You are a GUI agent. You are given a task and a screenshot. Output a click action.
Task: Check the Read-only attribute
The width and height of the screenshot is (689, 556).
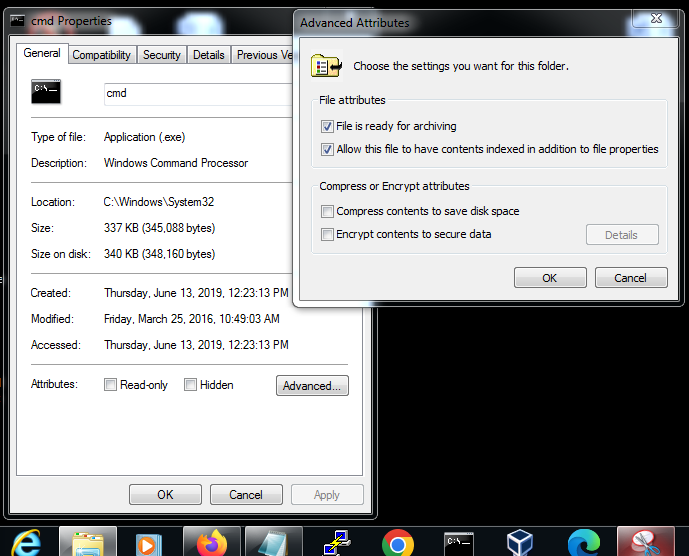pyautogui.click(x=110, y=385)
